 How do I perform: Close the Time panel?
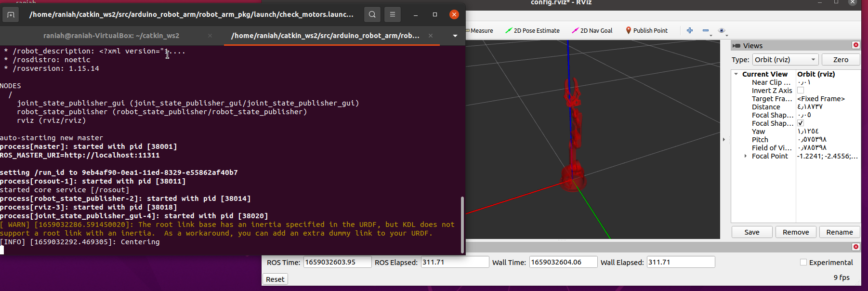point(856,247)
